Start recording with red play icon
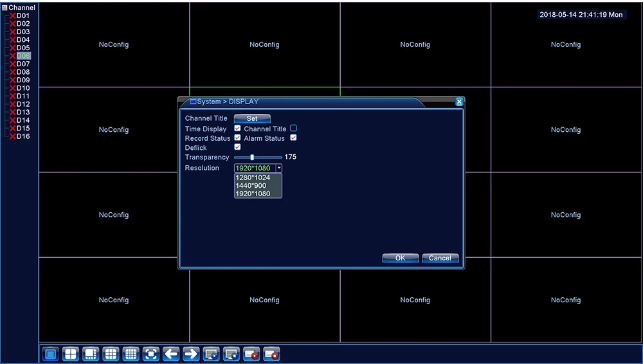Image resolution: width=643 pixels, height=364 pixels. (251, 354)
